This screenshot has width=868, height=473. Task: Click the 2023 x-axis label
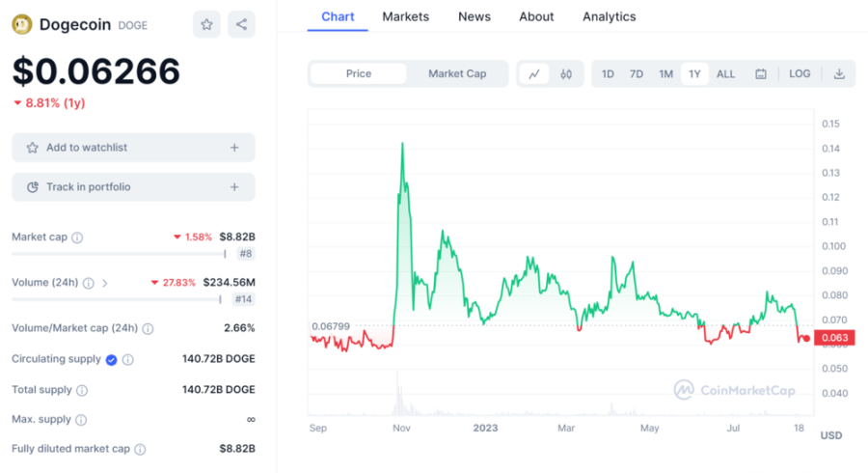coord(485,428)
